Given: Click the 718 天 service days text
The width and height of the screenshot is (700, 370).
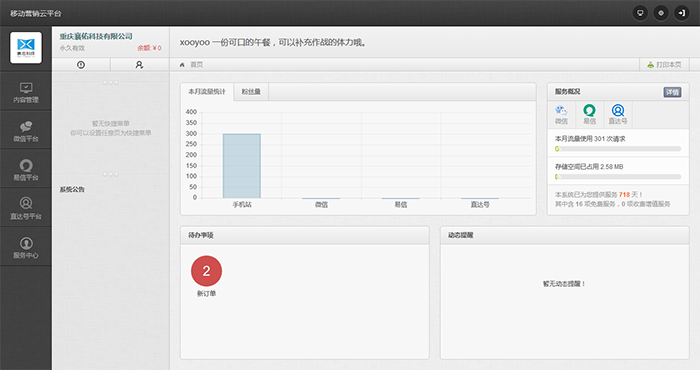Looking at the screenshot, I should pyautogui.click(x=629, y=195).
